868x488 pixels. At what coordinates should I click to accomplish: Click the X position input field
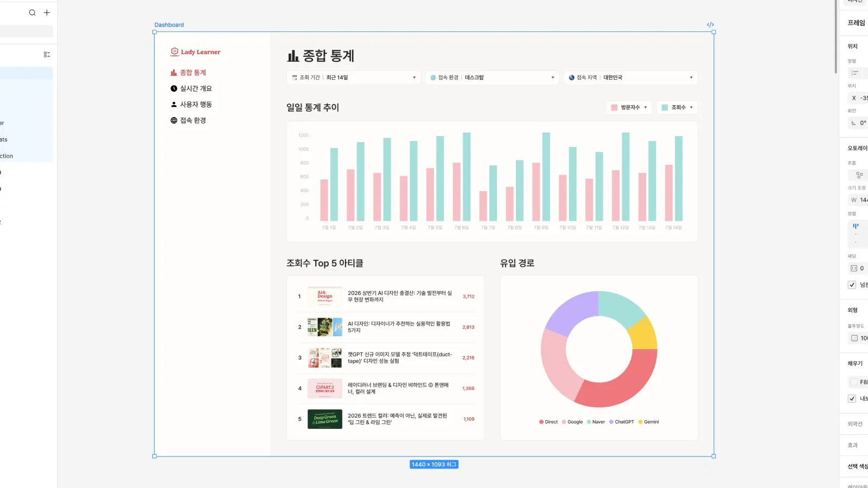(858, 98)
